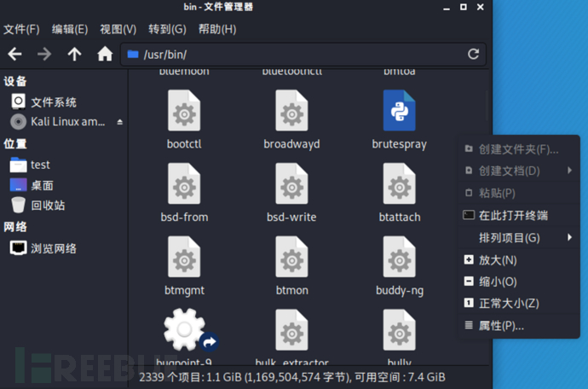The width and height of the screenshot is (588, 389).
Task: Open the 视图(V) menu
Action: (118, 29)
